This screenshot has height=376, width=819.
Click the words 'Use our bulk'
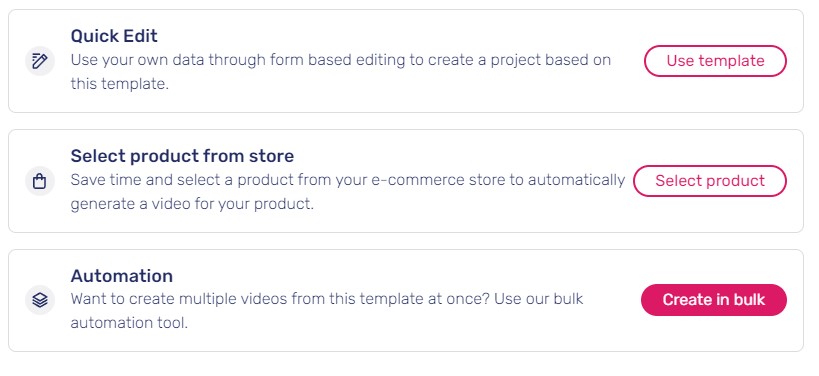click(x=539, y=299)
